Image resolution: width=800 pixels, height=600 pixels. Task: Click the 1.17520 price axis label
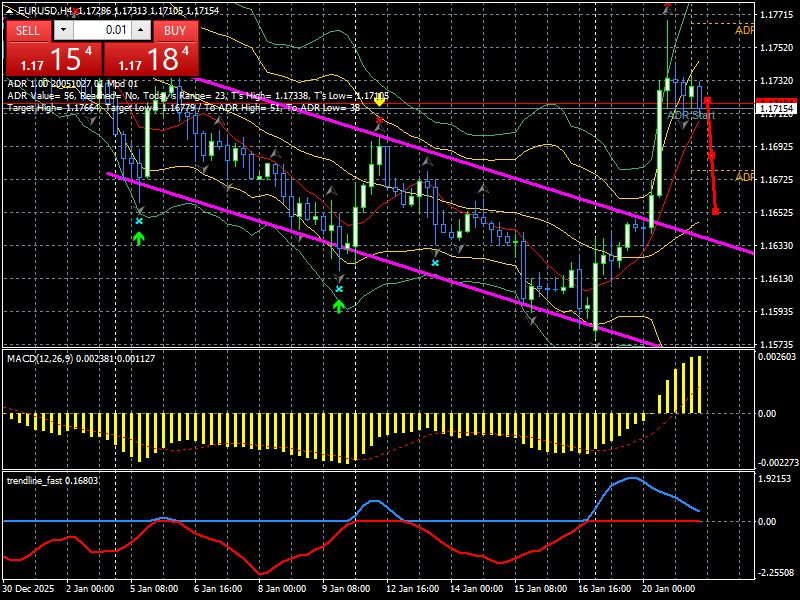pos(776,47)
